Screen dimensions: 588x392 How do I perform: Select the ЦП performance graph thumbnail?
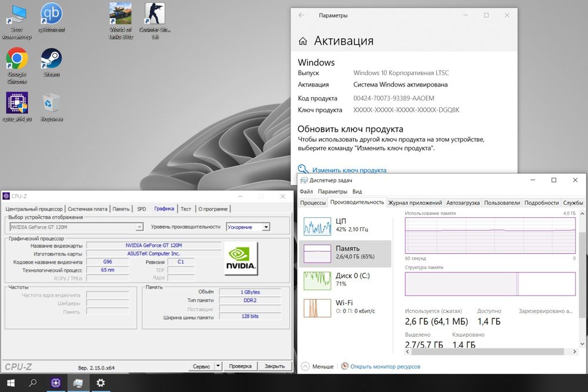(x=318, y=226)
